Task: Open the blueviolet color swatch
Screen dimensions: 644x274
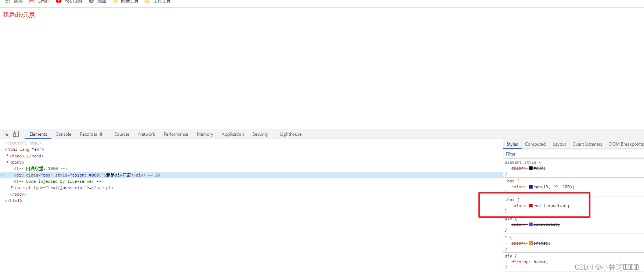Action: (x=531, y=224)
